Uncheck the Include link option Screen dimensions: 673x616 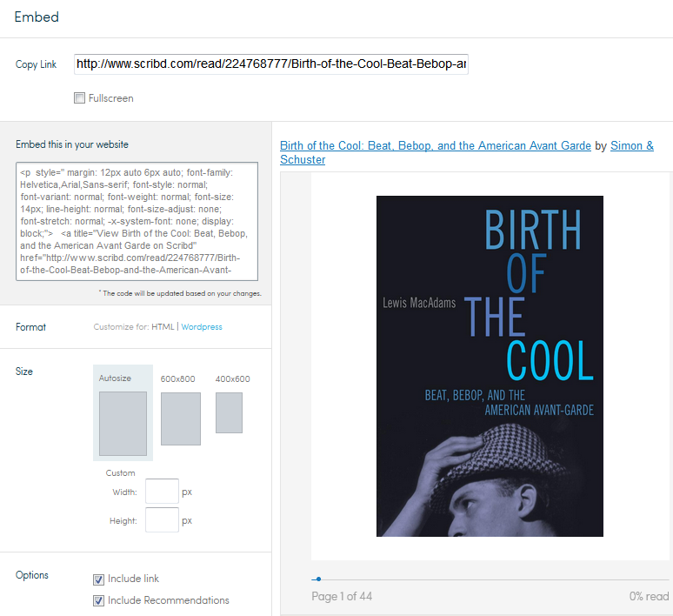click(x=99, y=579)
